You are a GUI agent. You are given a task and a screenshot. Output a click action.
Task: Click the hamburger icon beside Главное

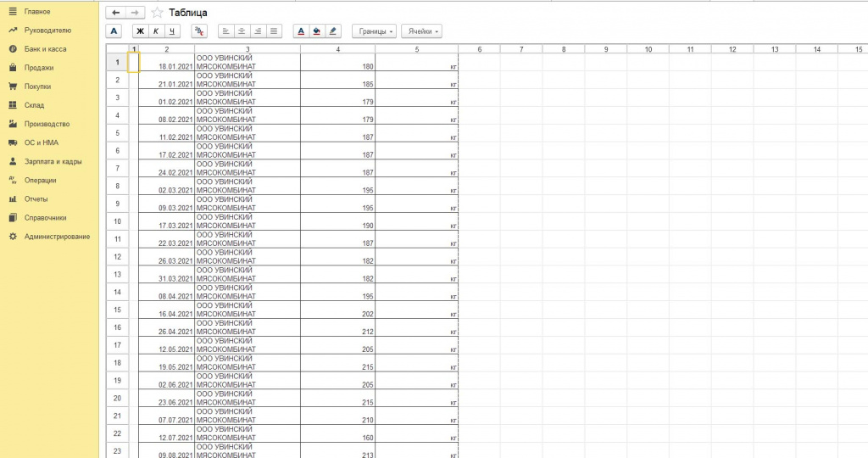click(x=13, y=12)
